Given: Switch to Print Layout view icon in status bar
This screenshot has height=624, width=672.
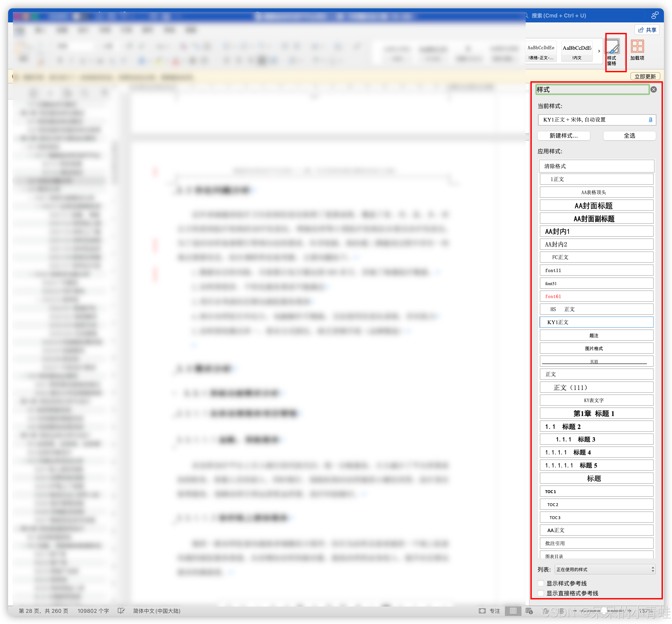Looking at the screenshot, I should 513,611.
